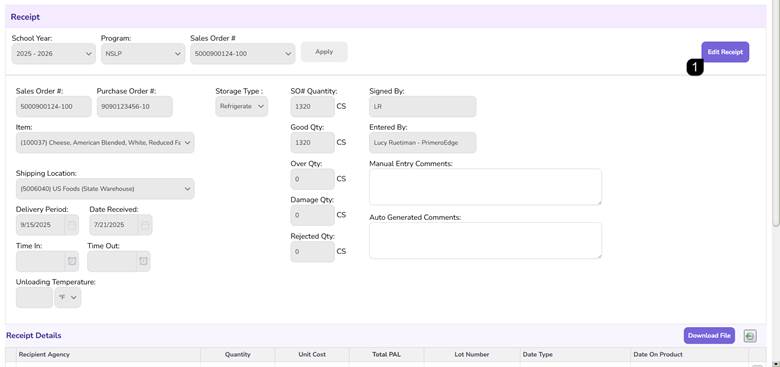This screenshot has width=780, height=367.
Task: Open the Storage Type dropdown
Action: click(241, 106)
